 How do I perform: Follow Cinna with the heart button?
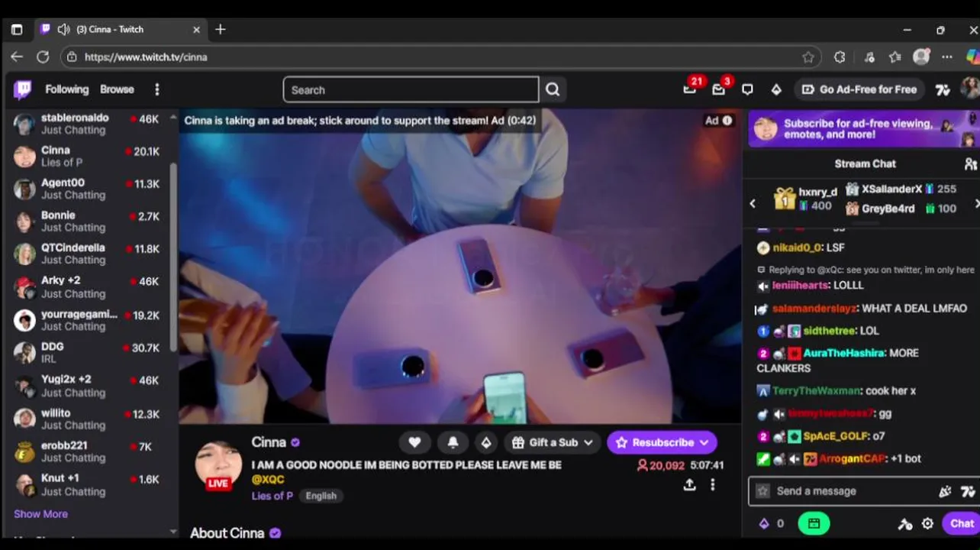point(414,442)
